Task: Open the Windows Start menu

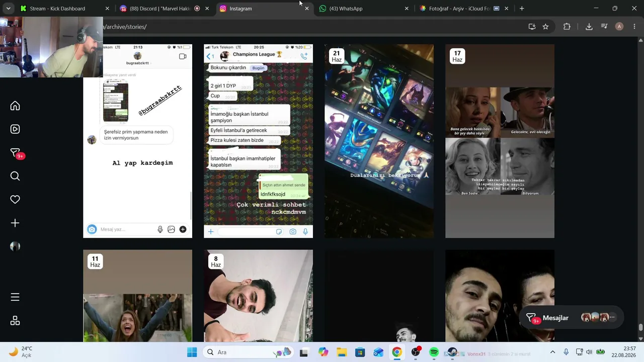Action: click(x=192, y=352)
